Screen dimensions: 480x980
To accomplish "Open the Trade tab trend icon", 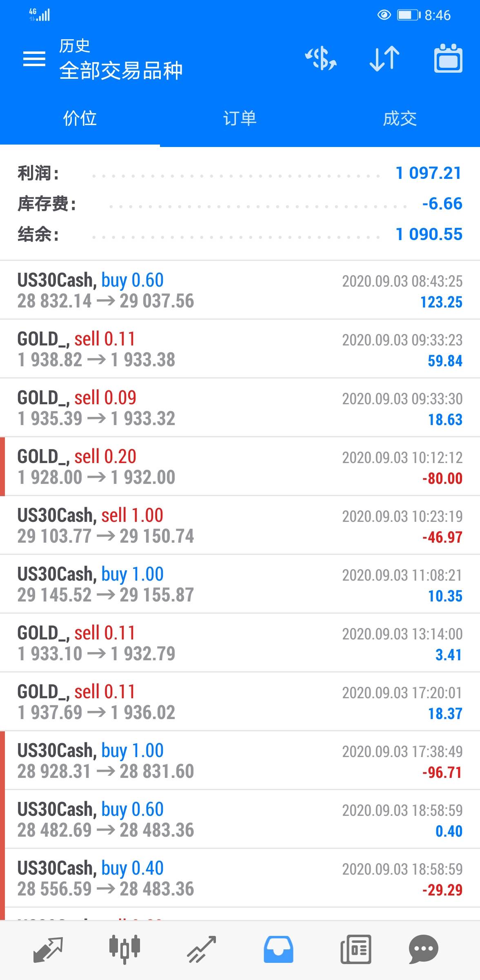I will [x=201, y=949].
